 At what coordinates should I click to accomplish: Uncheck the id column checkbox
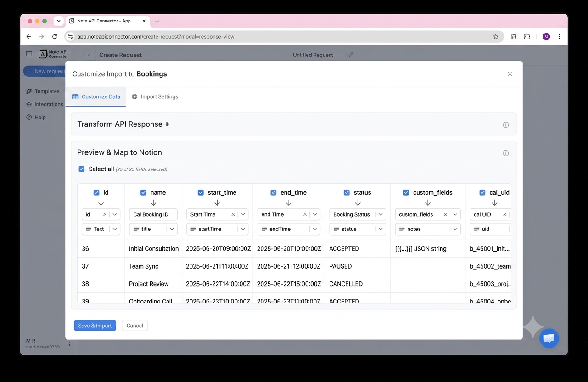96,193
